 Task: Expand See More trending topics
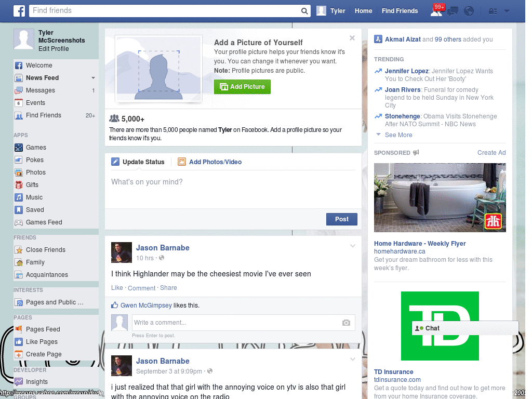tap(398, 135)
